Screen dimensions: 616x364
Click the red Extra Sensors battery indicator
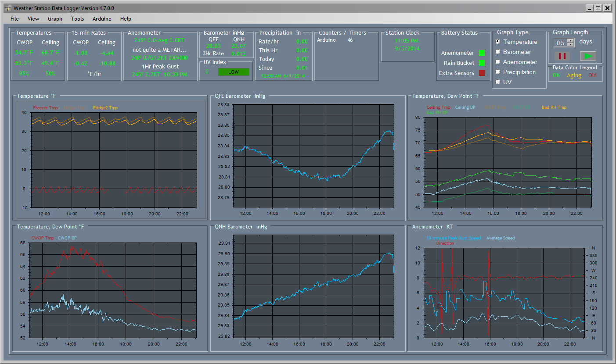482,73
